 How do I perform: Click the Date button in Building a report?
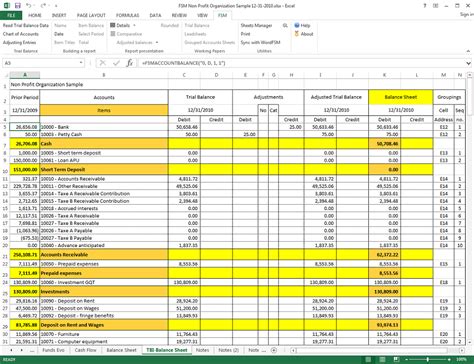tap(59, 34)
